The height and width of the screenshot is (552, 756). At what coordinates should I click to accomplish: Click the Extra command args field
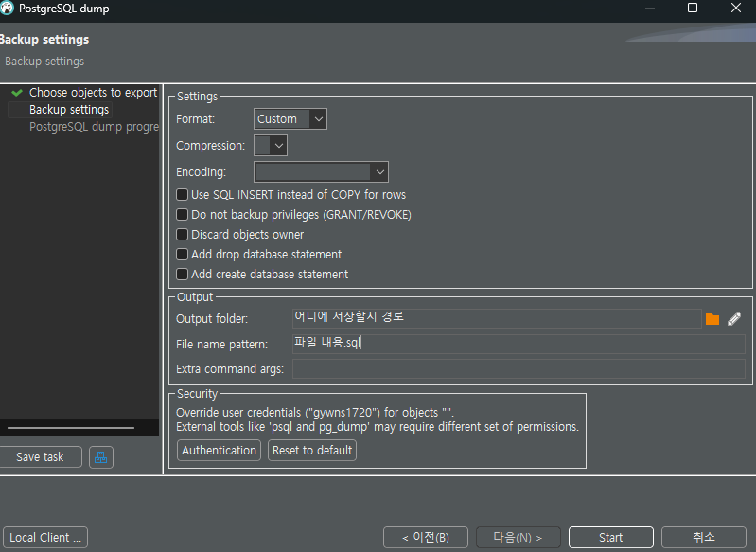pyautogui.click(x=519, y=369)
